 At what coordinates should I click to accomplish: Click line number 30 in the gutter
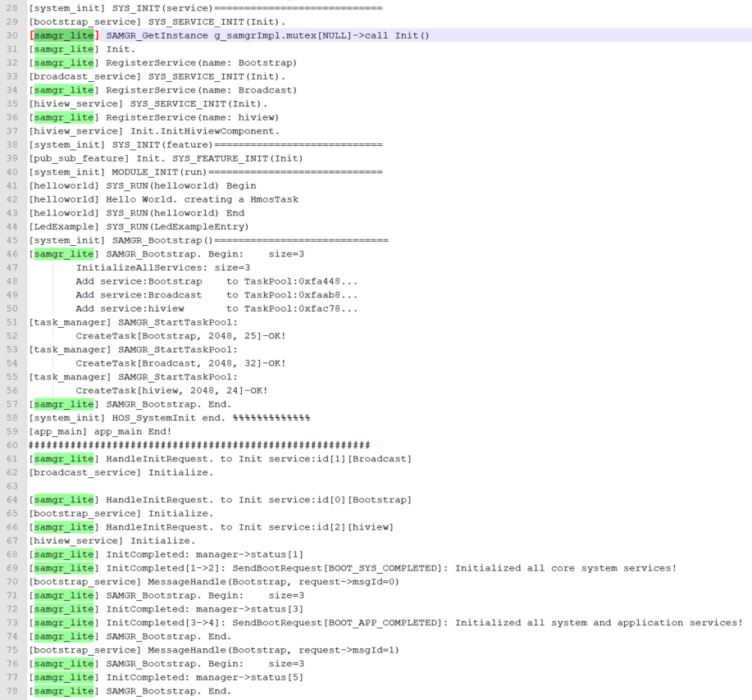[12, 35]
